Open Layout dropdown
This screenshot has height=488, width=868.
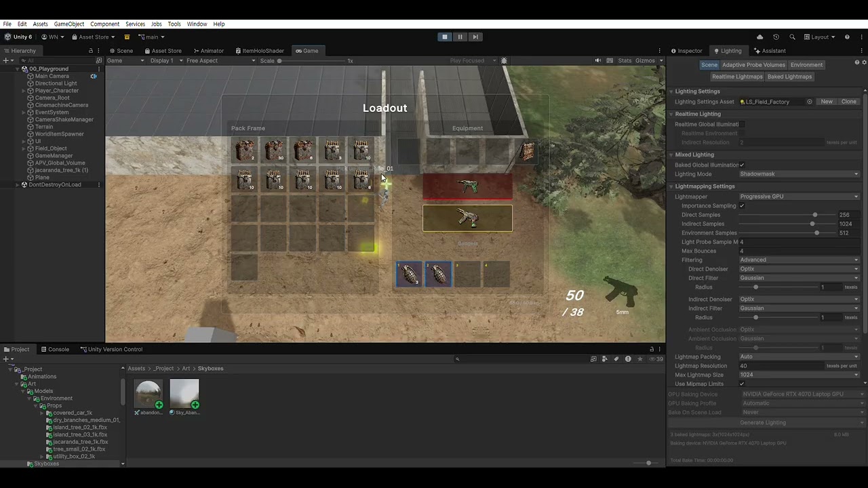click(x=819, y=37)
